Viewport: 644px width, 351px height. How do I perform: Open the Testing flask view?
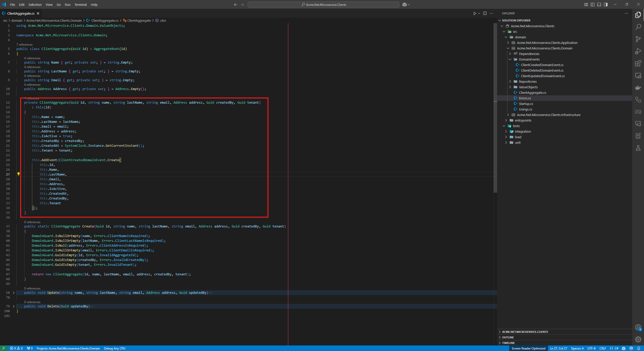click(638, 148)
